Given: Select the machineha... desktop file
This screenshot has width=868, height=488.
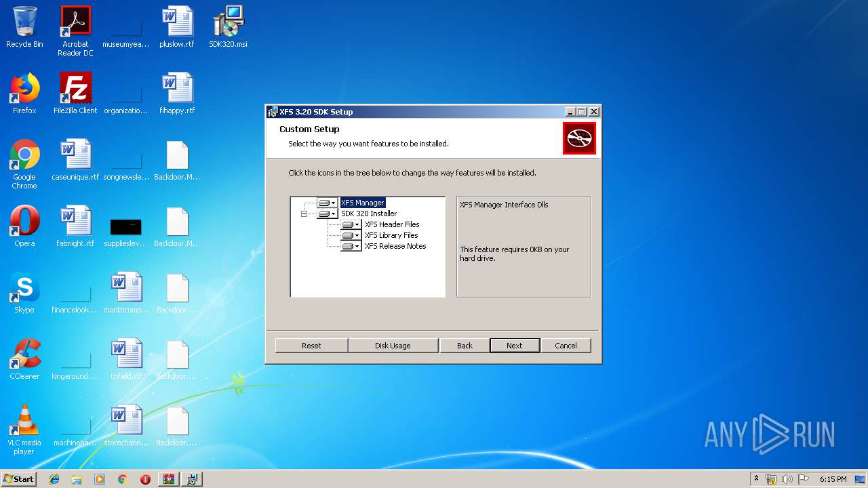Looking at the screenshot, I should pyautogui.click(x=75, y=432).
